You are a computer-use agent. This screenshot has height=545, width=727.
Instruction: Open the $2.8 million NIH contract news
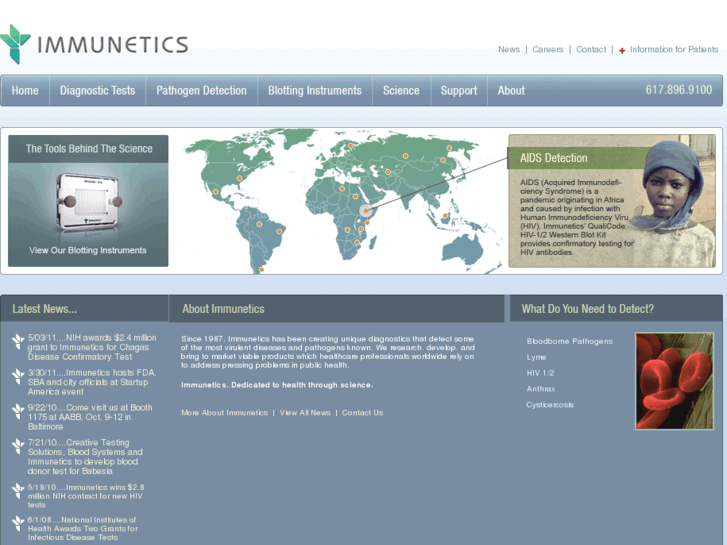pos(86,496)
